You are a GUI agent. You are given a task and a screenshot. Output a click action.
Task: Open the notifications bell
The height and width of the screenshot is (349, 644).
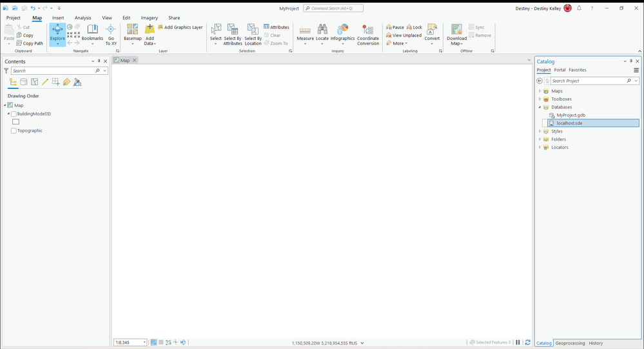579,8
